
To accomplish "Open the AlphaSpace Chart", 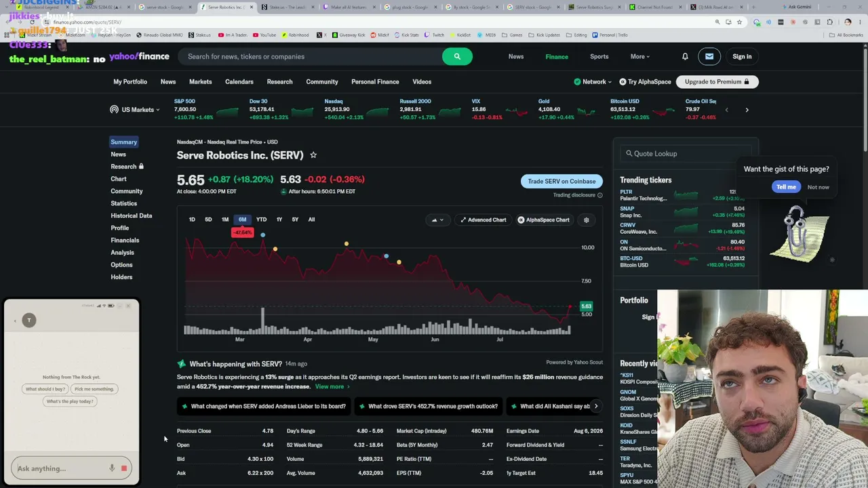I will tap(543, 220).
